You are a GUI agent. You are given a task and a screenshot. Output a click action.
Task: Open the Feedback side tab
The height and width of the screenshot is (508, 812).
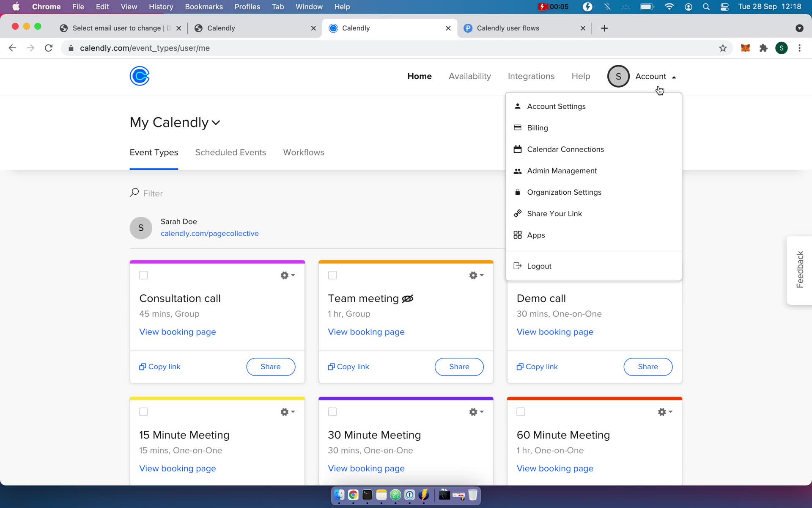[799, 270]
